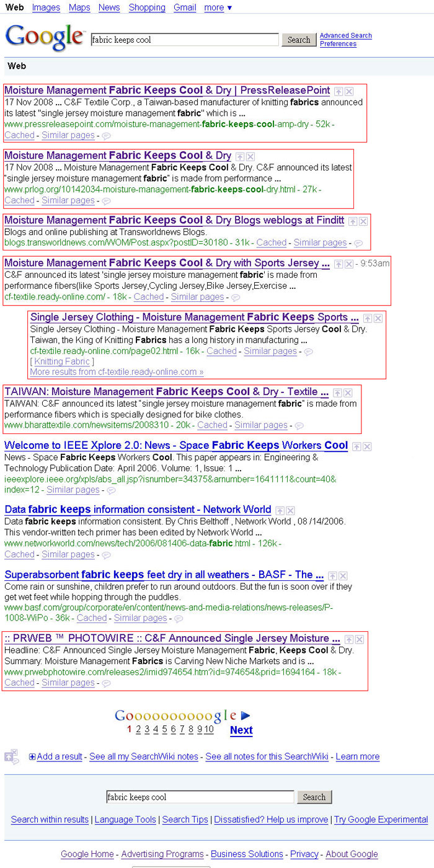Promote the IEEE Xplore result

tap(357, 446)
